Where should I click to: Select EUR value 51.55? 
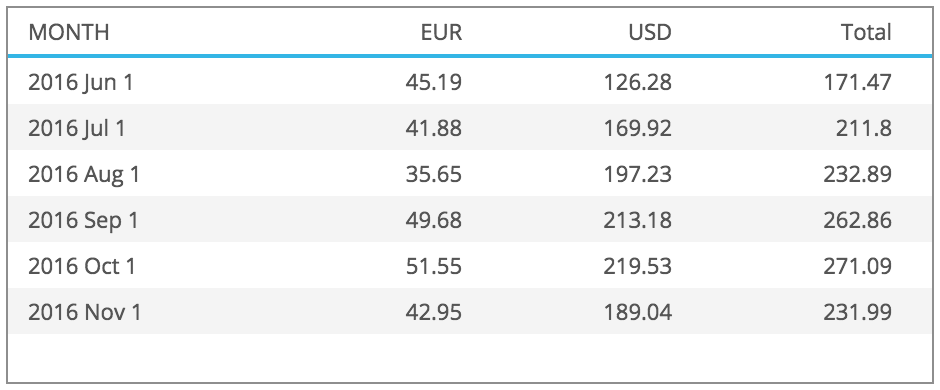434,266
